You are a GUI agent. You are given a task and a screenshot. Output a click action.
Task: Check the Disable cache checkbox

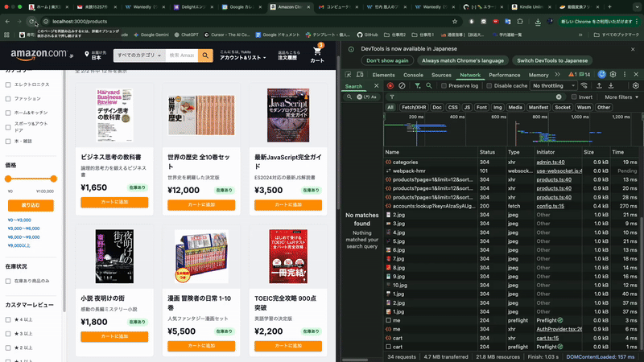[x=489, y=86]
